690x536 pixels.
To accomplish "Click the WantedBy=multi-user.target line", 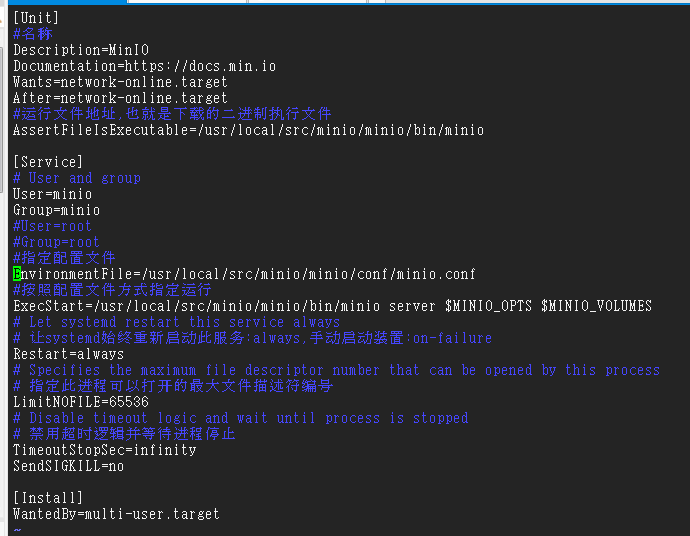I will 116,514.
